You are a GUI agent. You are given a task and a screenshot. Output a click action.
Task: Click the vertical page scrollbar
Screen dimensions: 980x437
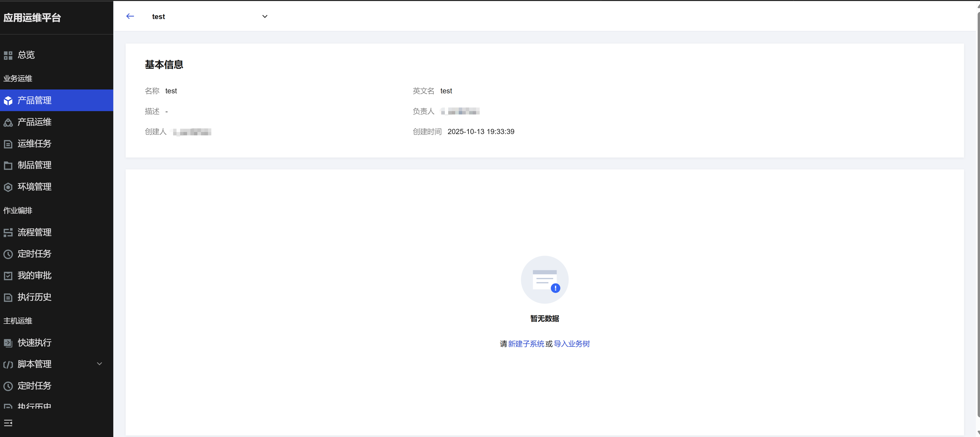[x=978, y=213]
